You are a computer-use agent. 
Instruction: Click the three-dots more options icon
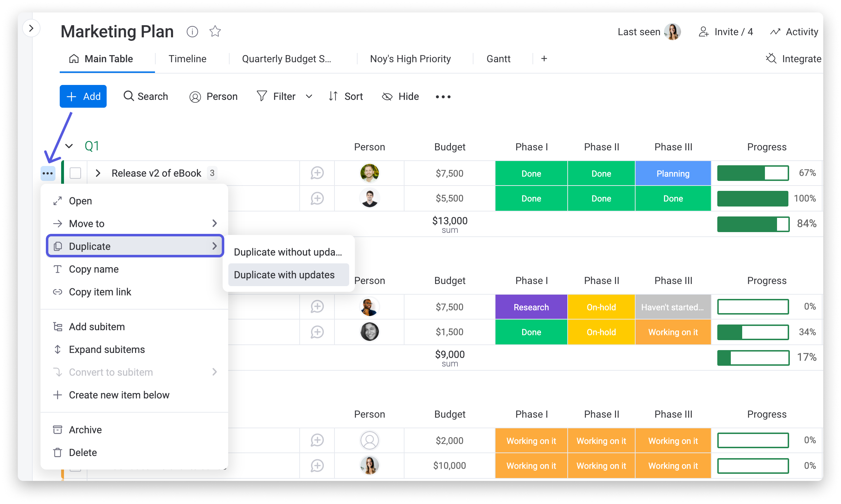pos(48,173)
